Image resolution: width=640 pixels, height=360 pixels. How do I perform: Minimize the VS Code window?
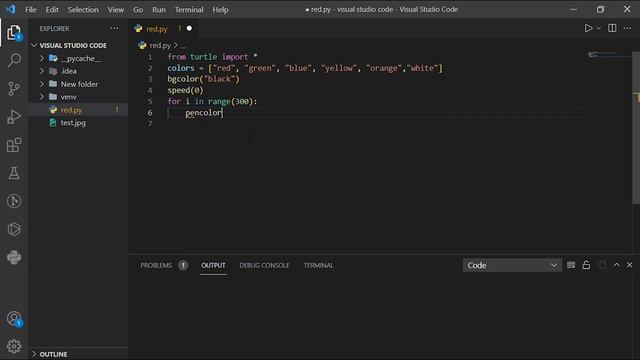coord(573,9)
